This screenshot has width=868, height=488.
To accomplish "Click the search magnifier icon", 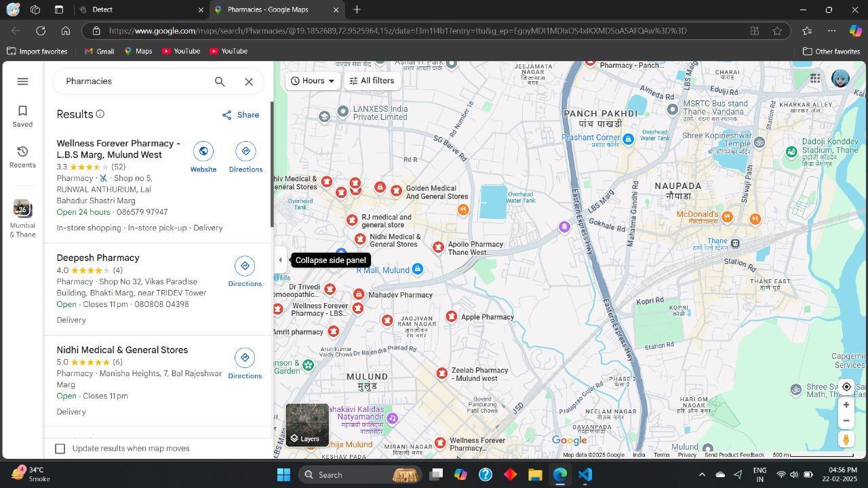I will [220, 81].
